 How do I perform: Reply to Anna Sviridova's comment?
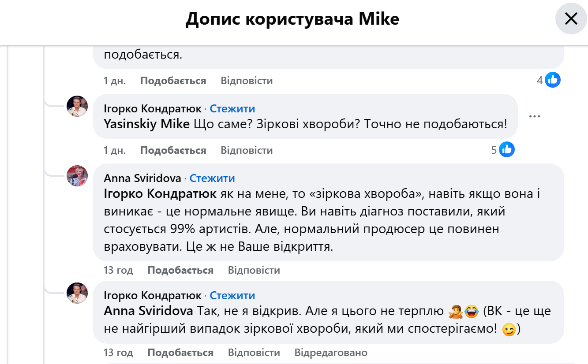tap(254, 270)
